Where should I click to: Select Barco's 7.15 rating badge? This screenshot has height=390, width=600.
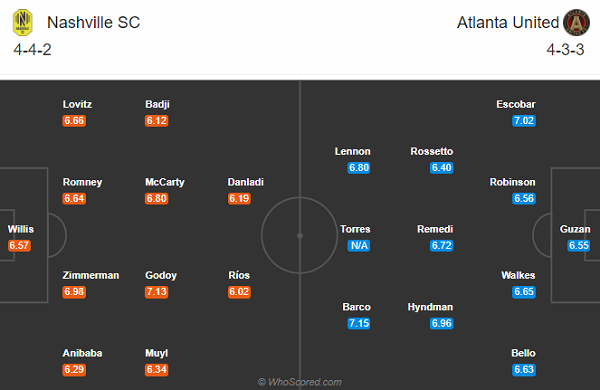[x=359, y=323]
